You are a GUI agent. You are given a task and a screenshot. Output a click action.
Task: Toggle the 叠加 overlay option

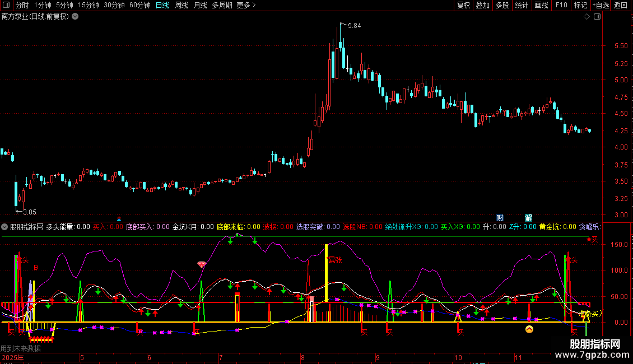(x=482, y=5)
